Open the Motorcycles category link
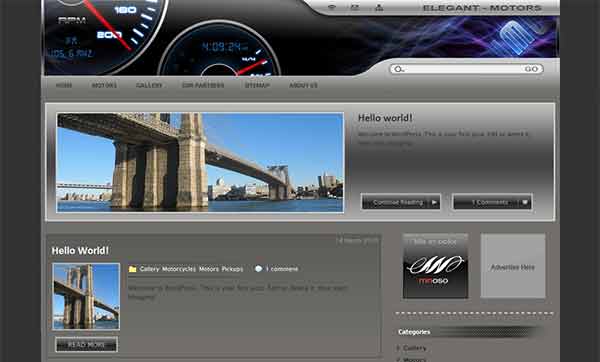The height and width of the screenshot is (362, 600). tap(179, 269)
